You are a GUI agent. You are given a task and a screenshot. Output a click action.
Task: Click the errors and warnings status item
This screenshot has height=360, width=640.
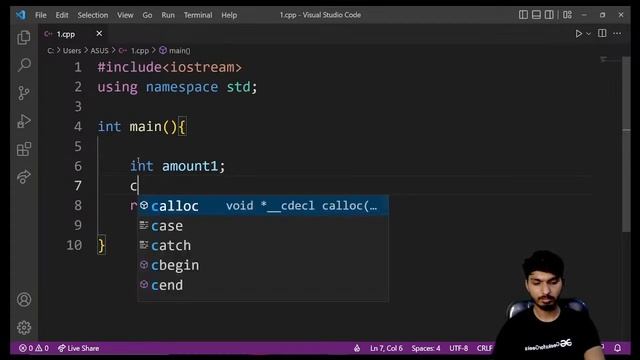34,348
